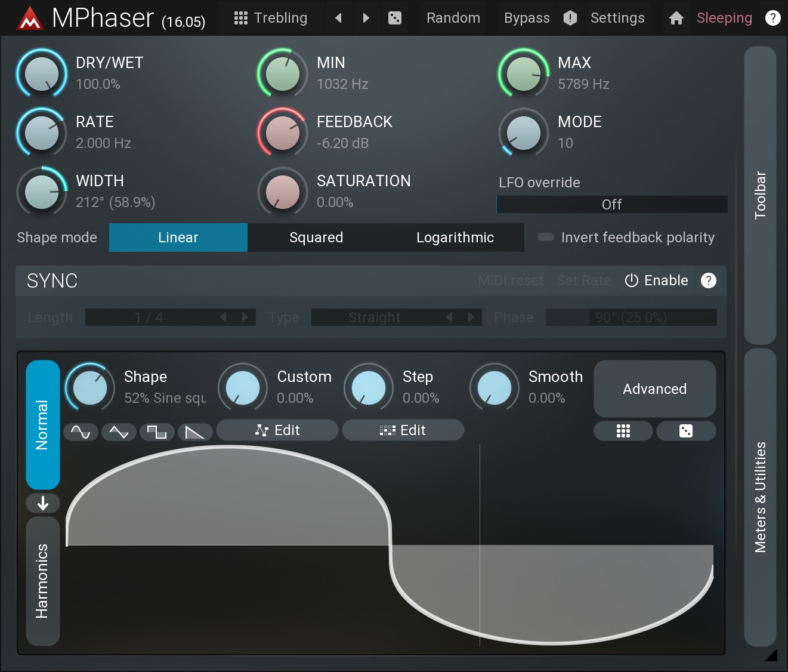The image size is (788, 672).
Task: Enable the SYNC section
Action: 656,280
